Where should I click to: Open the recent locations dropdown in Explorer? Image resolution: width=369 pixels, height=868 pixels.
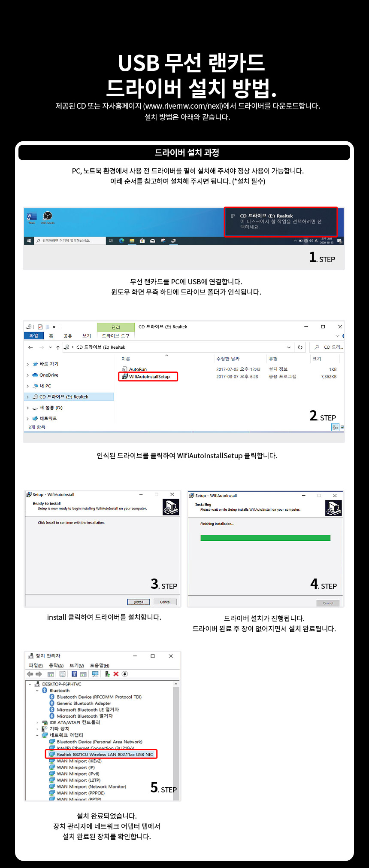click(50, 347)
